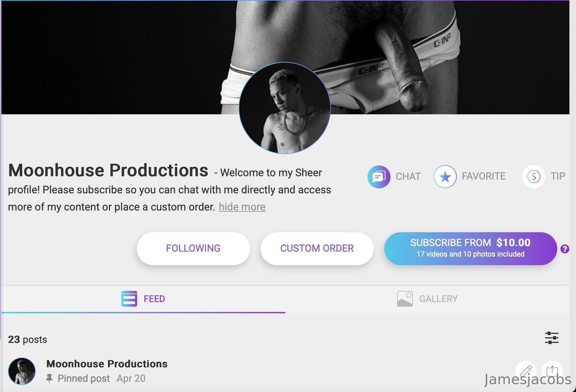This screenshot has width=576, height=392.
Task: Open the post filter sliders icon
Action: (552, 338)
